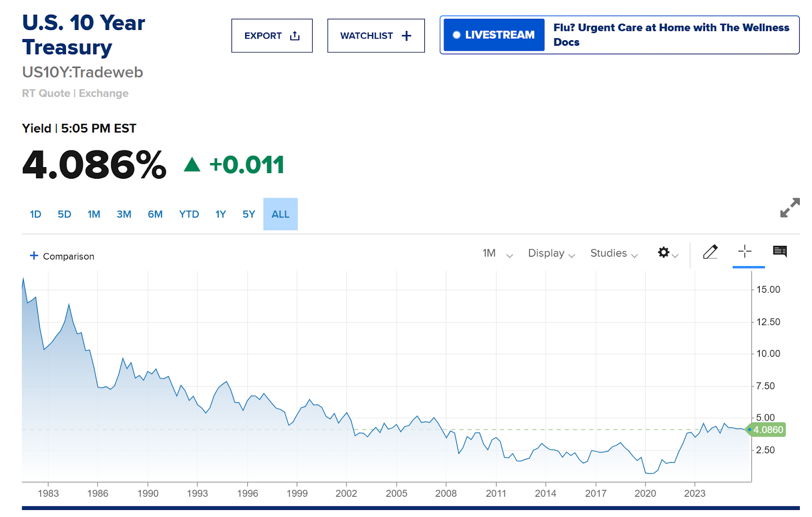The width and height of the screenshot is (812, 517).
Task: Open the Studies dropdown
Action: coord(614,253)
